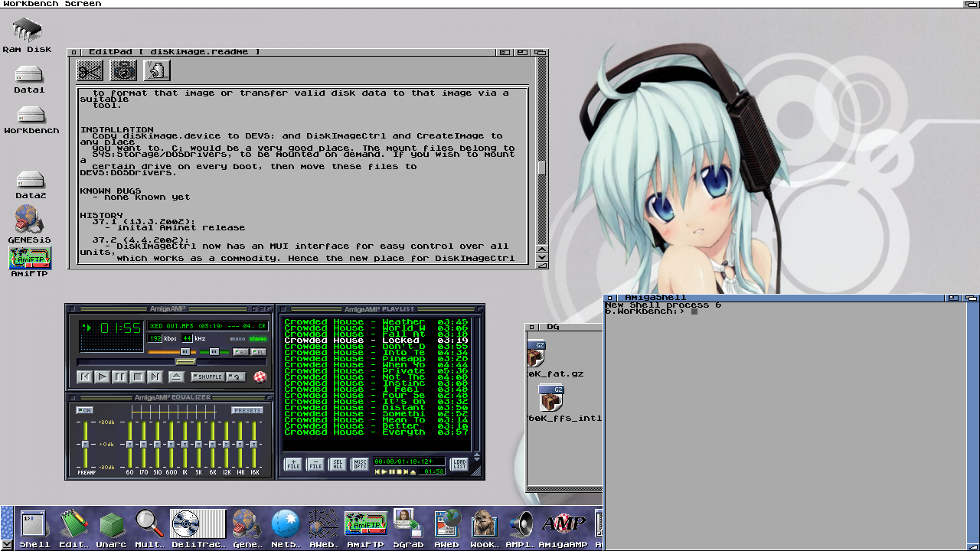Select playlist track 'Weather' 03:45

(x=376, y=322)
